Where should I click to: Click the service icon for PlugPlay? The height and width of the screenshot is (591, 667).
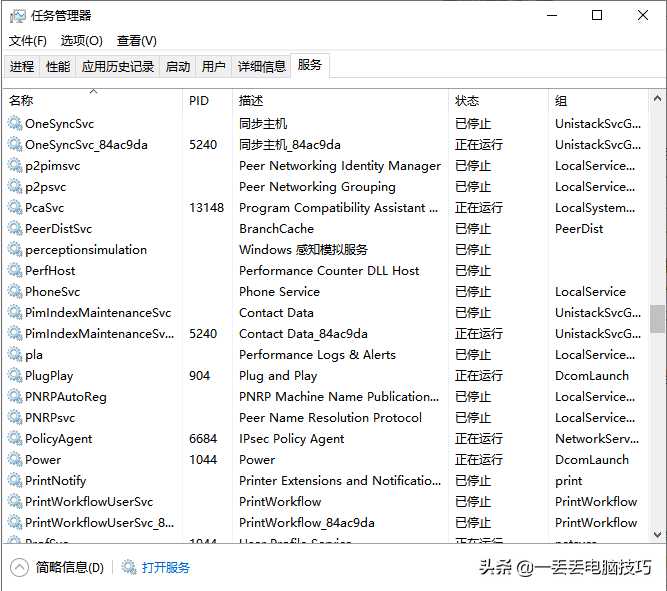click(15, 376)
